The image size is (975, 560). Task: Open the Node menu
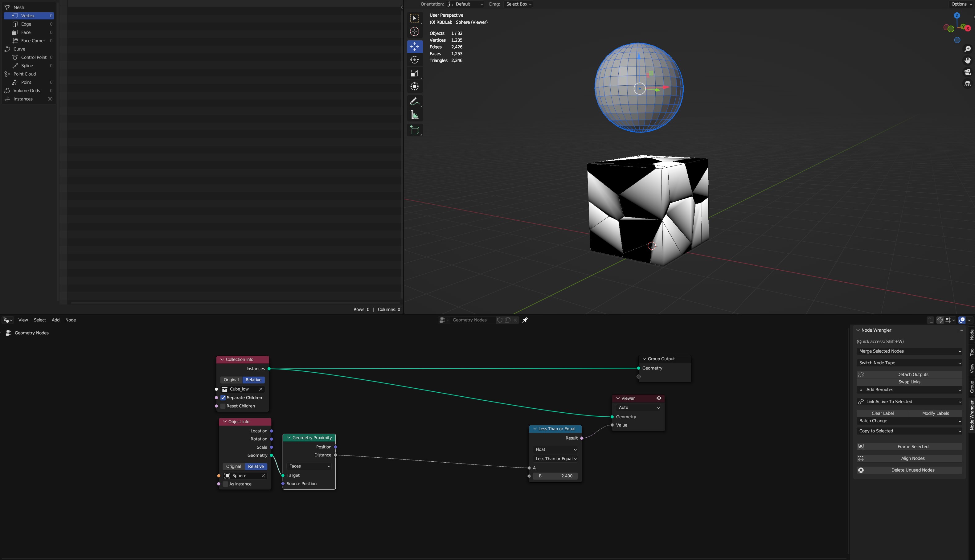[70, 320]
